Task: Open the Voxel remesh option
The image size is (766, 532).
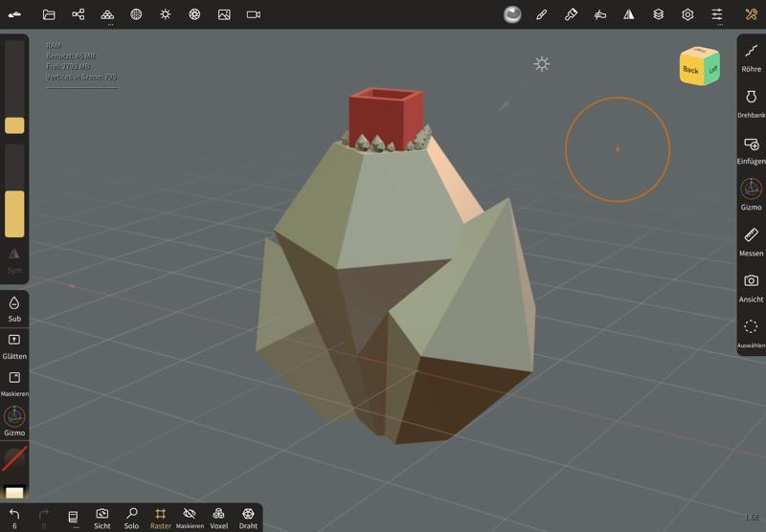Action: (219, 519)
